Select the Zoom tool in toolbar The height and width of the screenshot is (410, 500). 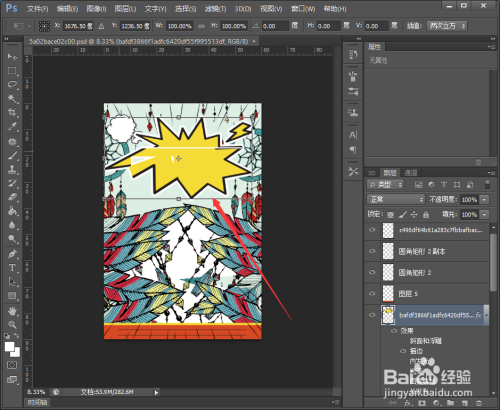click(x=12, y=325)
